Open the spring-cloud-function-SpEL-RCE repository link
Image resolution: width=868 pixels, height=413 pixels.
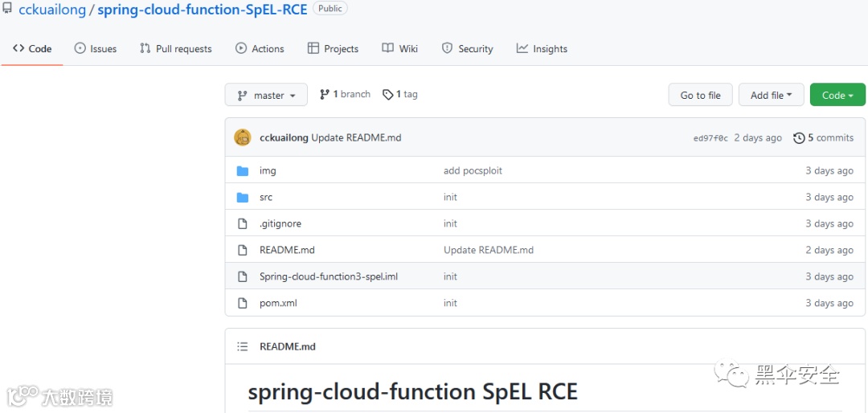(203, 10)
